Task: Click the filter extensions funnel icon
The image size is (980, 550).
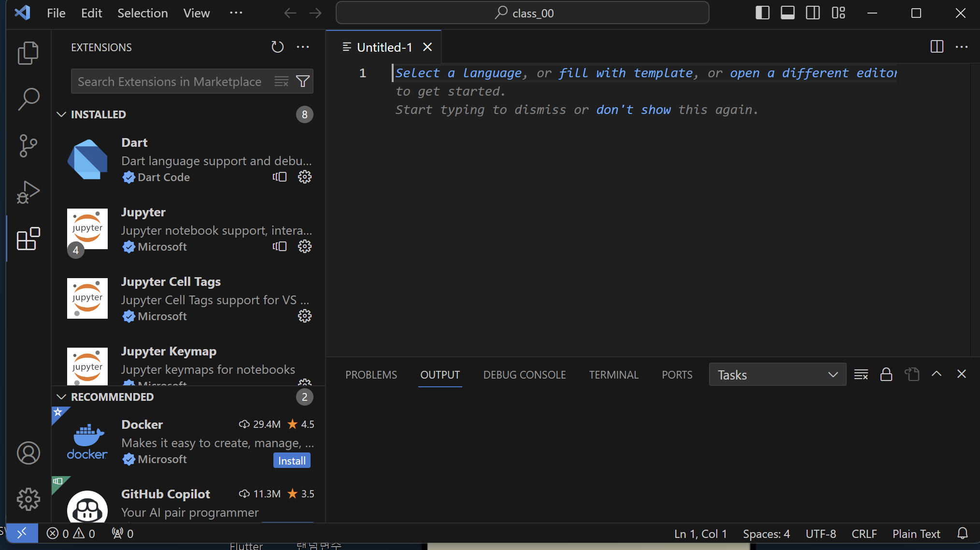Action: point(303,81)
